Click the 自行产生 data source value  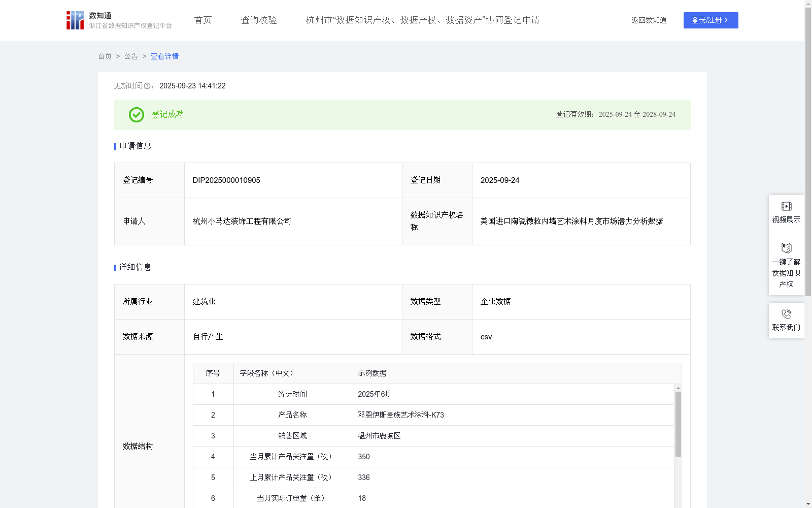pos(208,337)
